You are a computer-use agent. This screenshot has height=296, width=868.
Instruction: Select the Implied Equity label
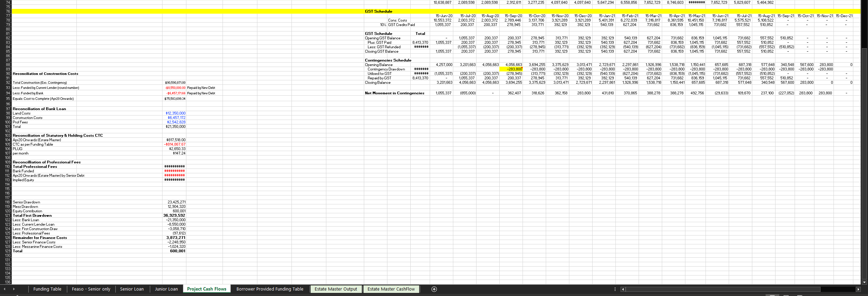click(23, 180)
